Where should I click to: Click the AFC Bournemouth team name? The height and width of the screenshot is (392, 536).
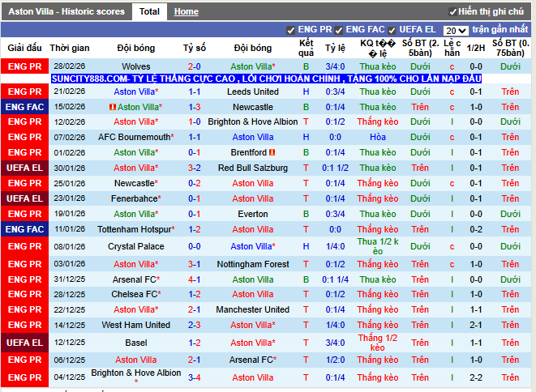136,137
